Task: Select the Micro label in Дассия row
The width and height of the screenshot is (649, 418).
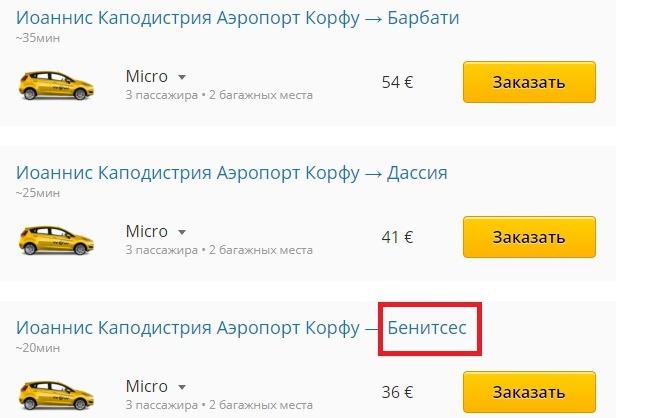Action: [x=147, y=231]
